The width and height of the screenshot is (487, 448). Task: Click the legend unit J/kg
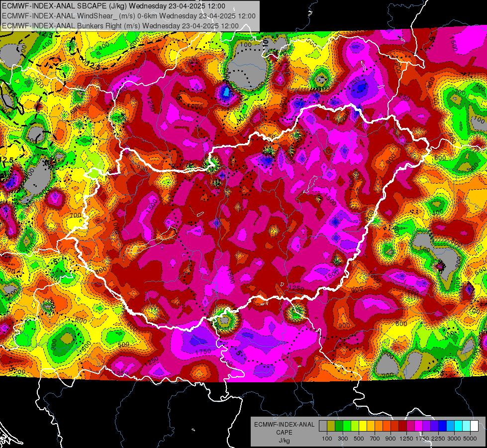pos(284,441)
